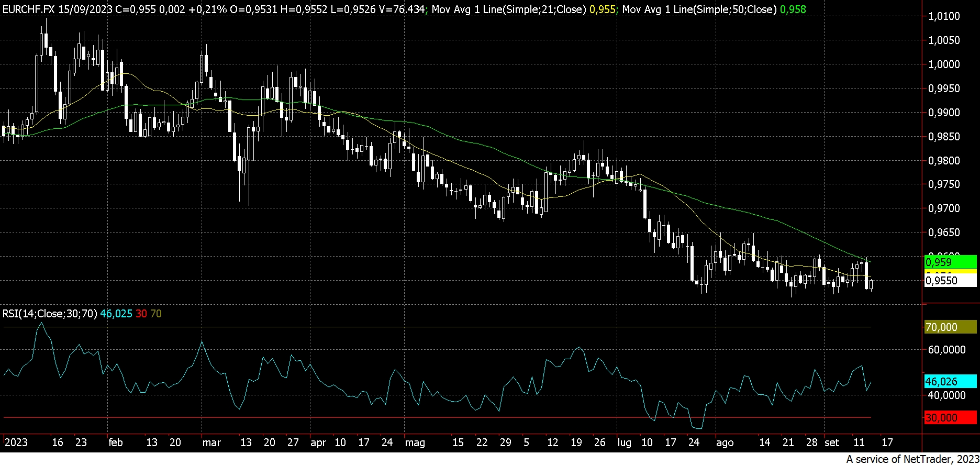Click the A service of NetTrader, 2023 text
Viewport: 980px width, 465px height.
pyautogui.click(x=912, y=459)
